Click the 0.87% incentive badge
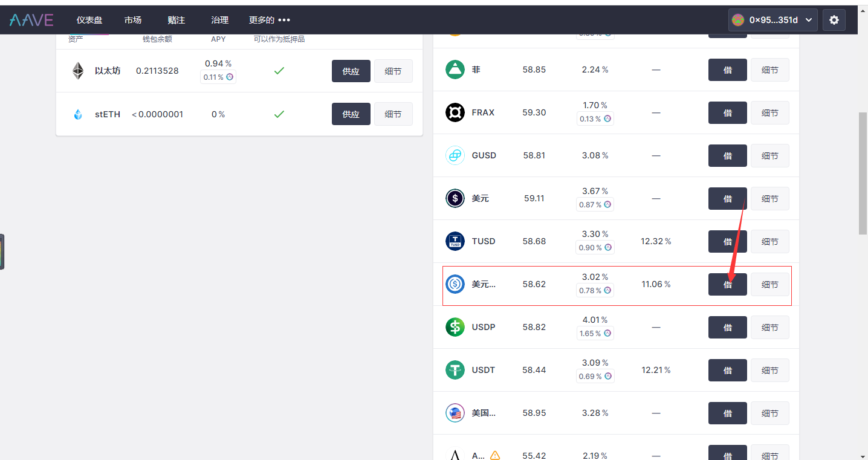This screenshot has height=460, width=868. [x=595, y=205]
